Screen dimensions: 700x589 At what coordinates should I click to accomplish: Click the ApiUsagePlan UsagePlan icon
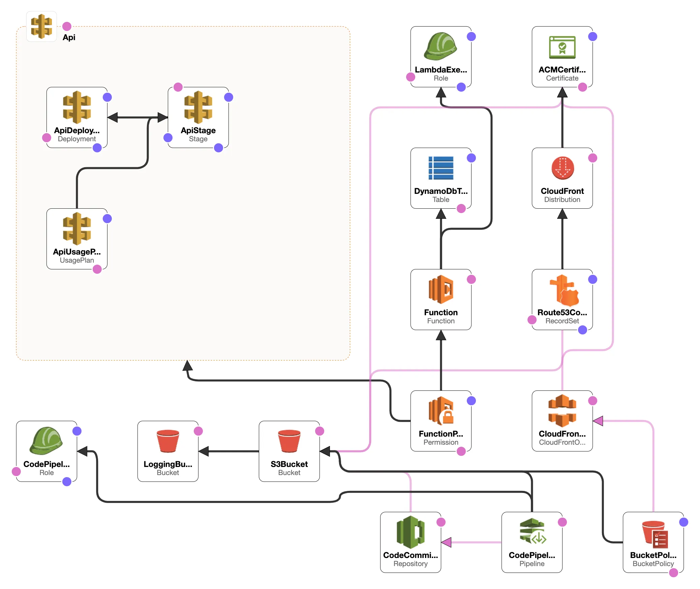(x=77, y=229)
